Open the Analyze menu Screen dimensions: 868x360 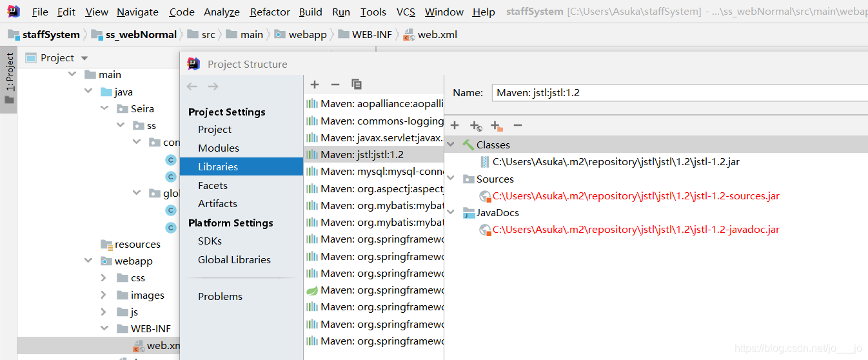[222, 12]
